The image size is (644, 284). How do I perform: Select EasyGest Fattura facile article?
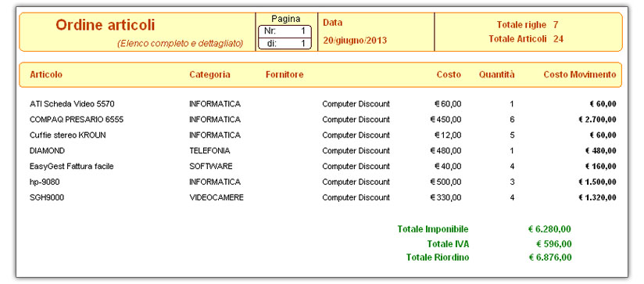click(x=71, y=167)
